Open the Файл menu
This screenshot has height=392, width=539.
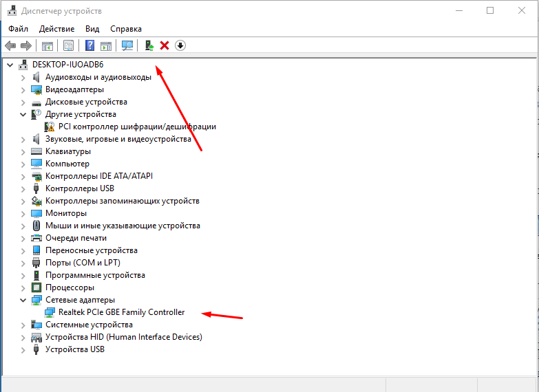[x=18, y=29]
